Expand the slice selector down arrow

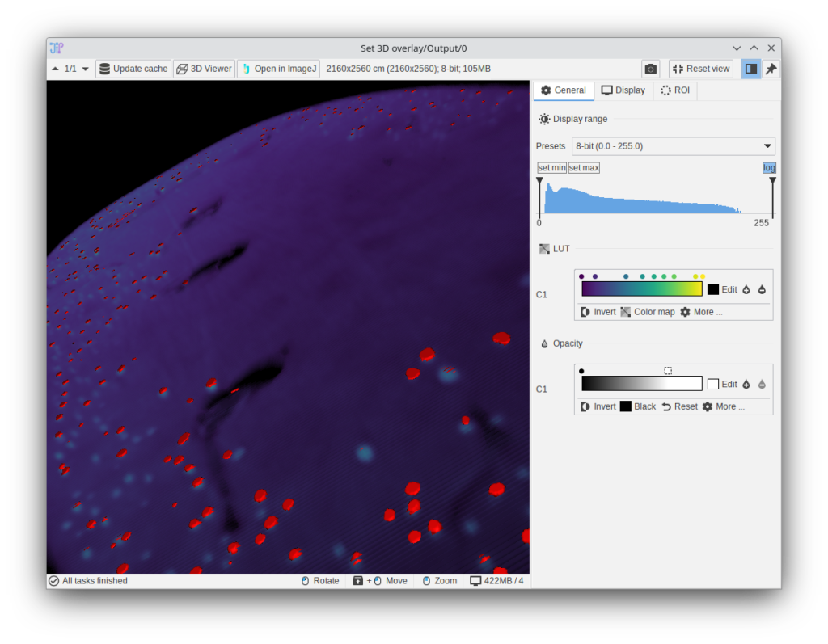(x=85, y=69)
